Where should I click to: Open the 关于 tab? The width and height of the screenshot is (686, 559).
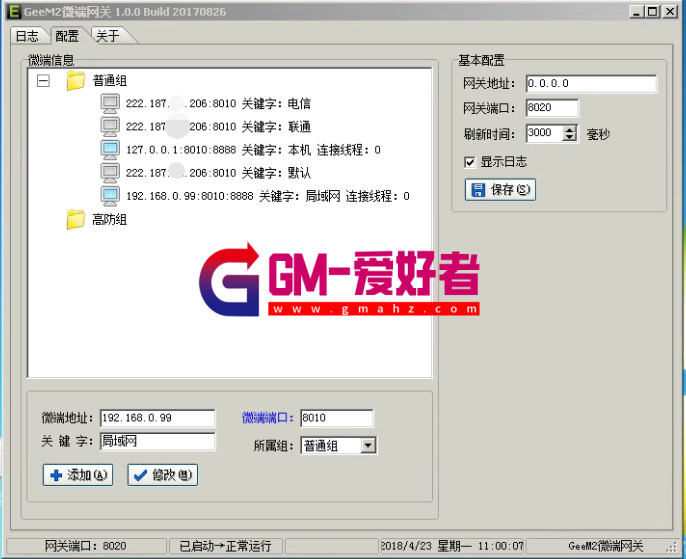point(108,36)
